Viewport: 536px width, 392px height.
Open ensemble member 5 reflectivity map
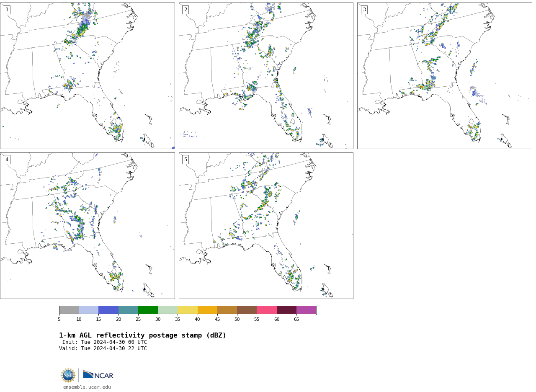click(266, 226)
